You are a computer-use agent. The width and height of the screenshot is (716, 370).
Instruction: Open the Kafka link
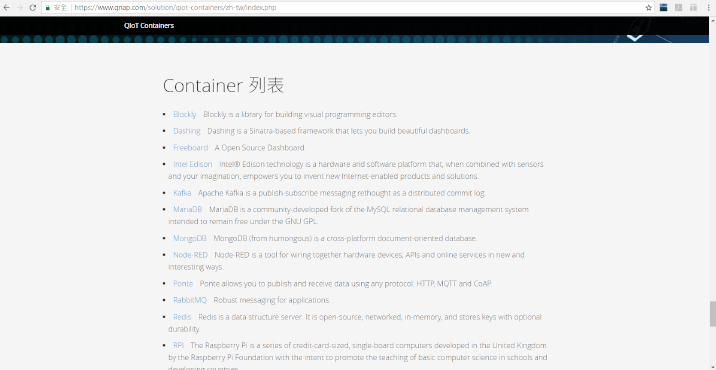point(182,193)
